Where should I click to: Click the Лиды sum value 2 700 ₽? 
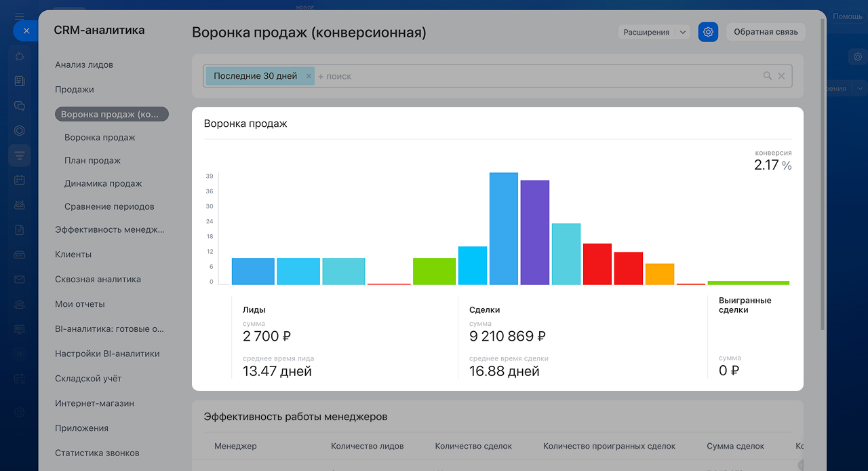coord(267,336)
